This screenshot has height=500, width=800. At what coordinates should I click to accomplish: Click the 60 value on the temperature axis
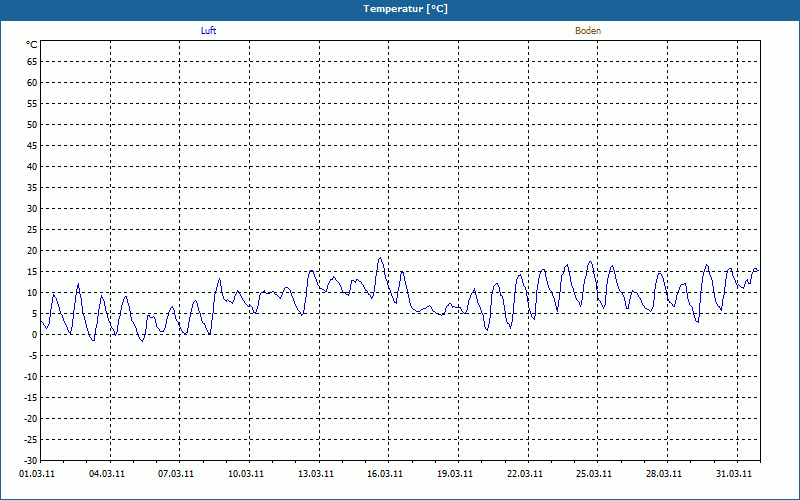(x=32, y=83)
